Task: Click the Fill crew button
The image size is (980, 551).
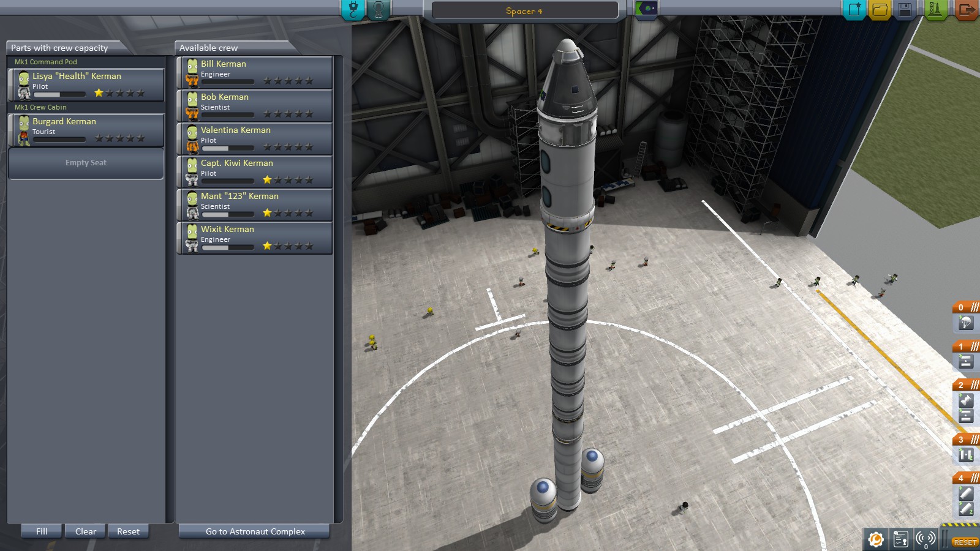Action: 42,531
